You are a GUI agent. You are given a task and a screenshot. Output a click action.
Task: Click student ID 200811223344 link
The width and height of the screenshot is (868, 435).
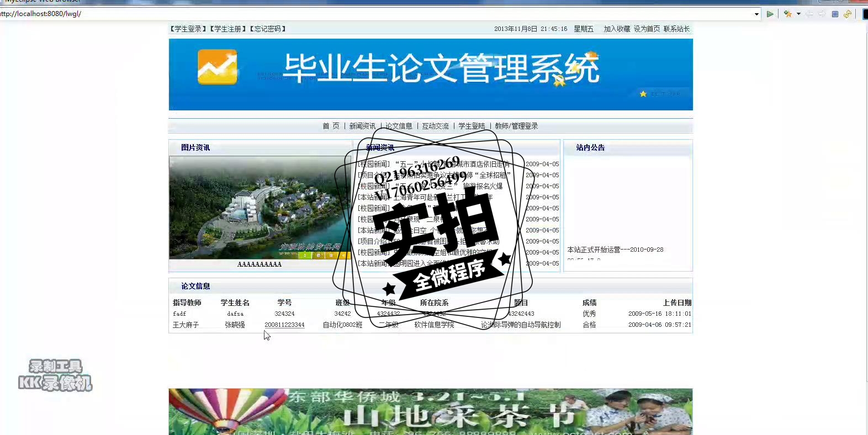click(x=284, y=325)
